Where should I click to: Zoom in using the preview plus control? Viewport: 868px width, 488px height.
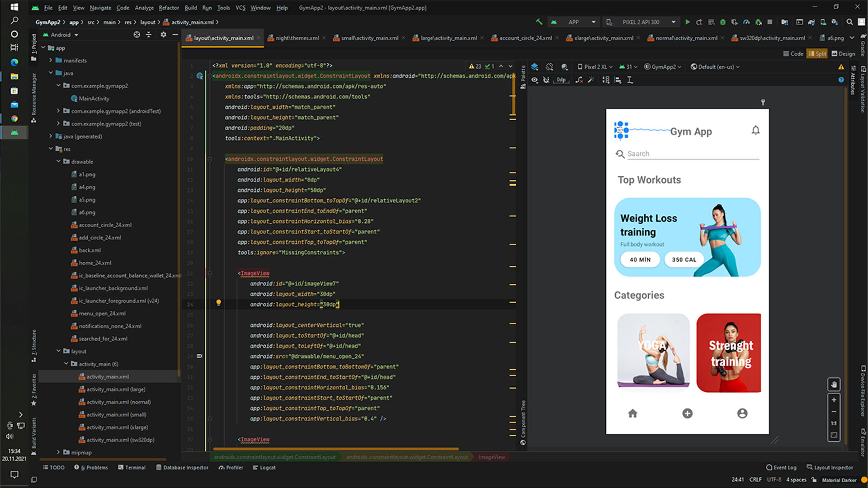pos(834,399)
